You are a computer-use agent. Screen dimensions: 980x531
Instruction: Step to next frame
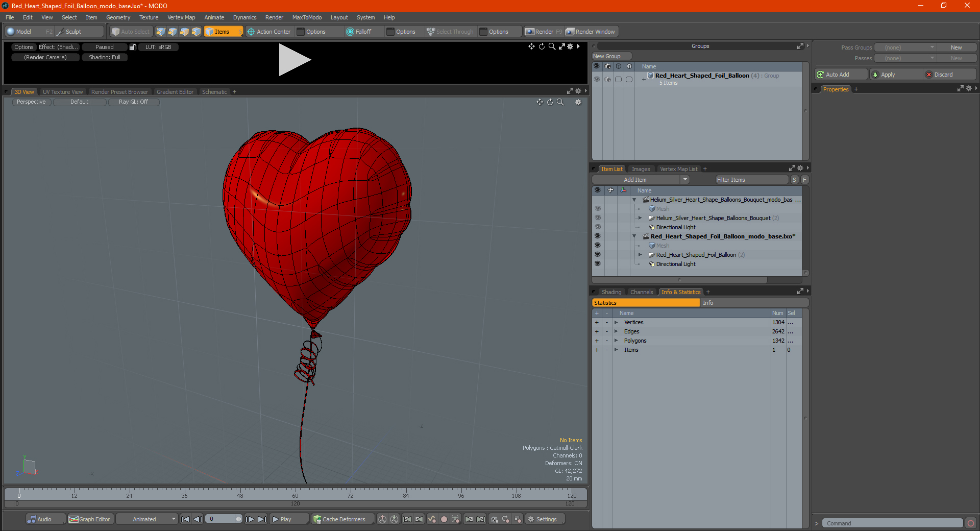(x=250, y=519)
